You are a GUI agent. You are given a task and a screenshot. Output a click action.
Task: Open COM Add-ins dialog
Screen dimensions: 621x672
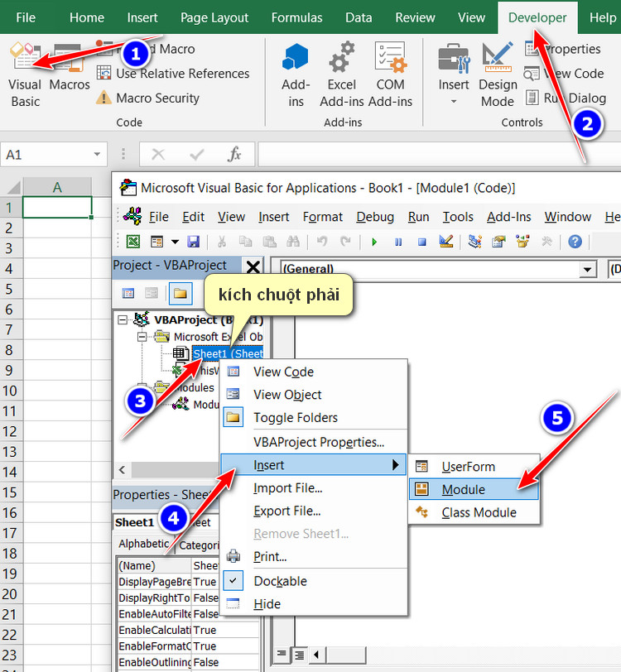[x=390, y=60]
